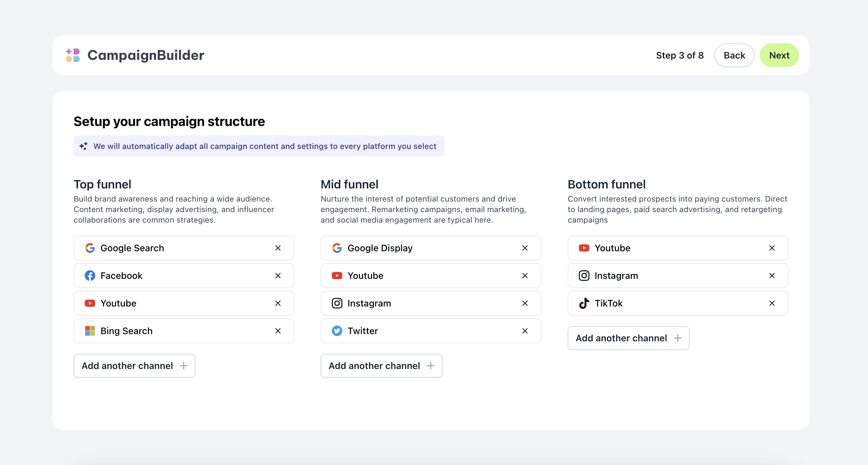Click the Bing Search icon
Viewport: 868px width, 465px height.
coord(90,331)
